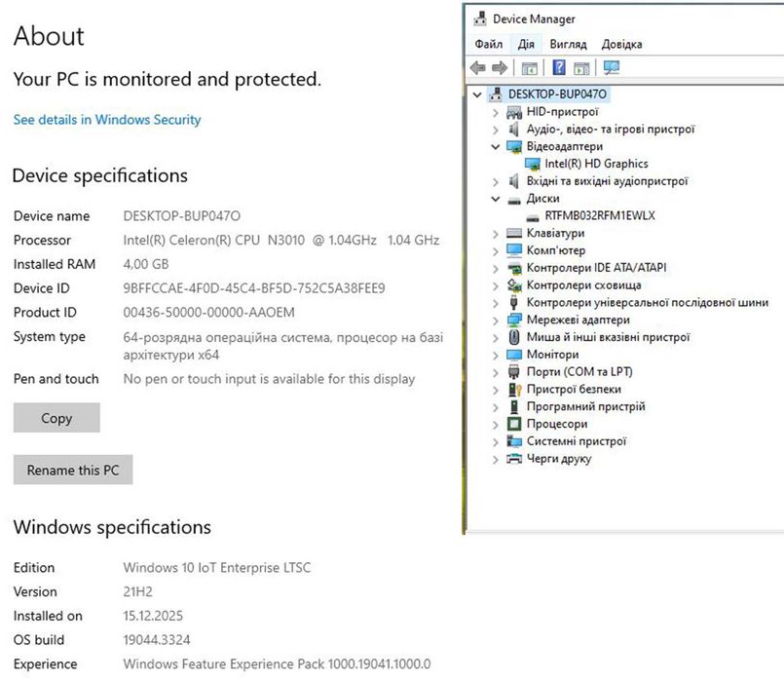Click the scan for hardware changes monitor icon
The height and width of the screenshot is (681, 784).
click(x=611, y=67)
